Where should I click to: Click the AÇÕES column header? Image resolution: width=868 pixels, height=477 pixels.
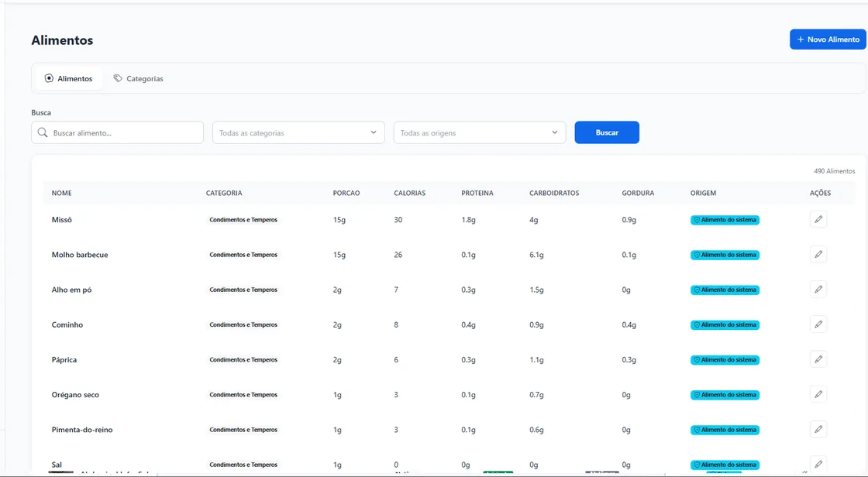[x=821, y=193]
